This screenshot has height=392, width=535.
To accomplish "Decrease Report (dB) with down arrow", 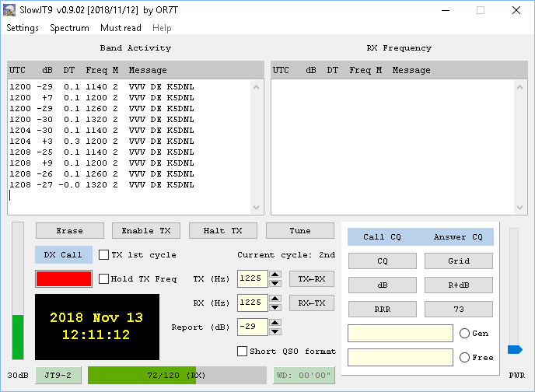I will (275, 331).
